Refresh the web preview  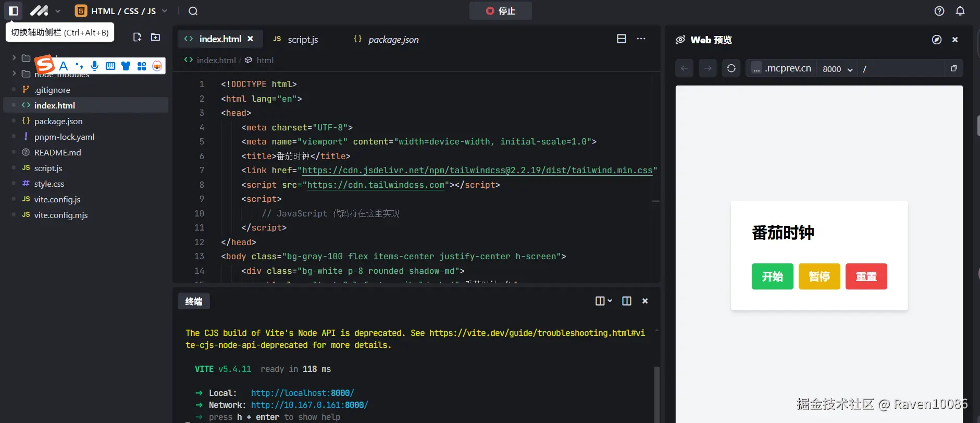tap(731, 68)
